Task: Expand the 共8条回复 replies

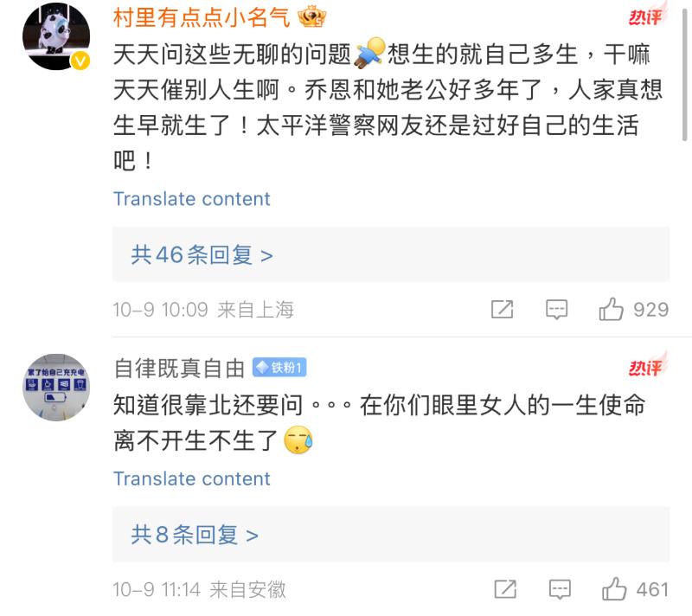Action: coord(195,535)
